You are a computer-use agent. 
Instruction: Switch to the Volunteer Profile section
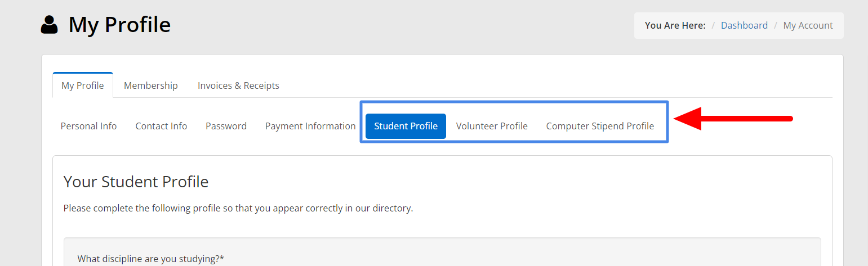(x=492, y=126)
